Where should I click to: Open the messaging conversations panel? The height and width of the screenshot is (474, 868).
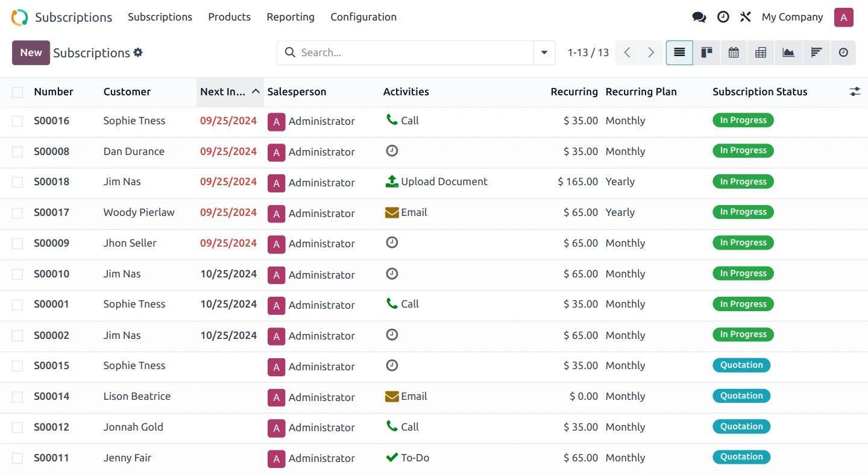pos(699,17)
